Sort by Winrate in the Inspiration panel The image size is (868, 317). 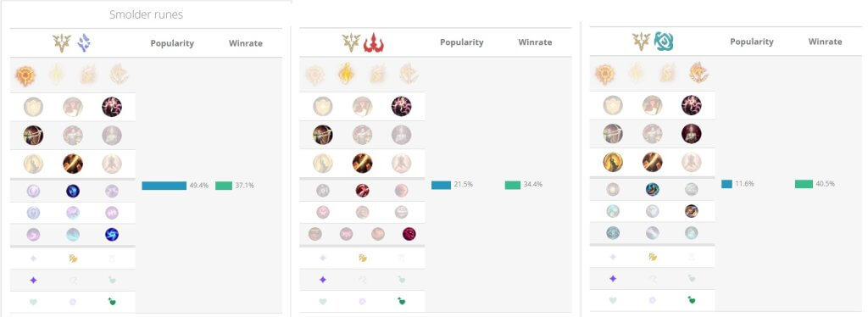(825, 42)
